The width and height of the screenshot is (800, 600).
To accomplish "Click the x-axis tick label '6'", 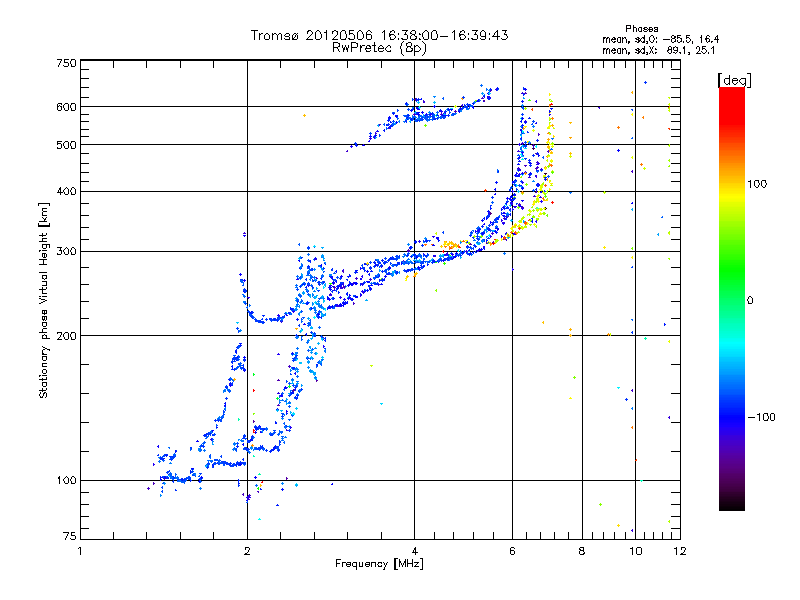I will tap(512, 552).
